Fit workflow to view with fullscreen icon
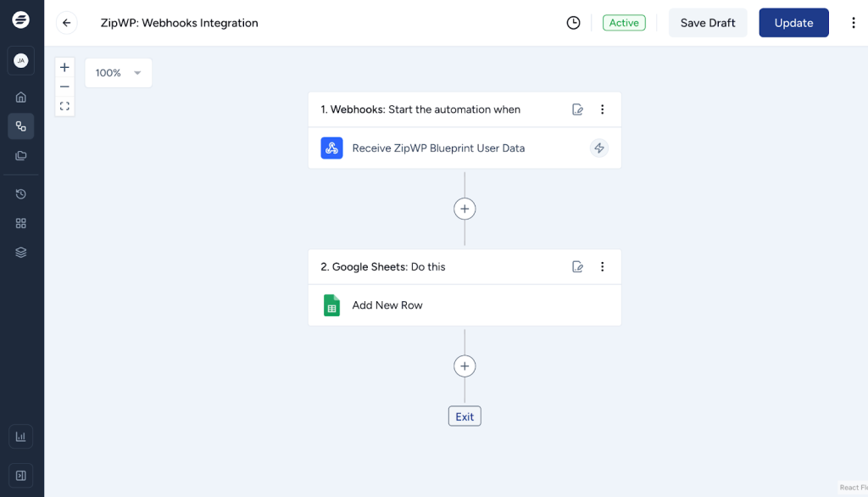 (64, 106)
